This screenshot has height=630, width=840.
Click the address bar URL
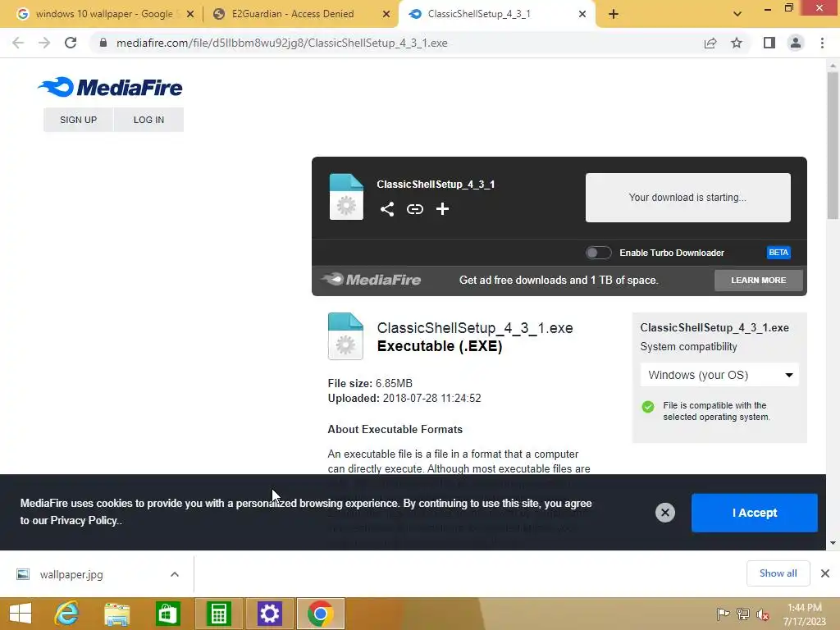pyautogui.click(x=282, y=43)
